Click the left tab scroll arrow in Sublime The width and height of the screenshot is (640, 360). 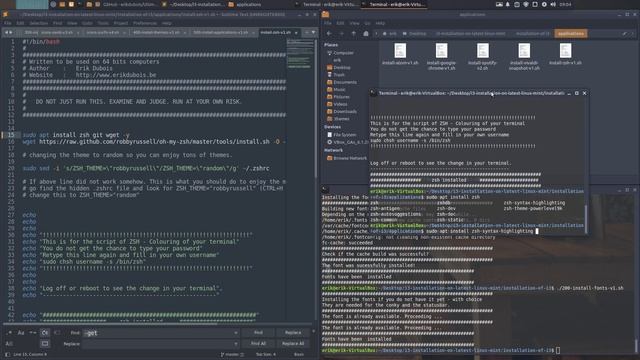[6, 32]
